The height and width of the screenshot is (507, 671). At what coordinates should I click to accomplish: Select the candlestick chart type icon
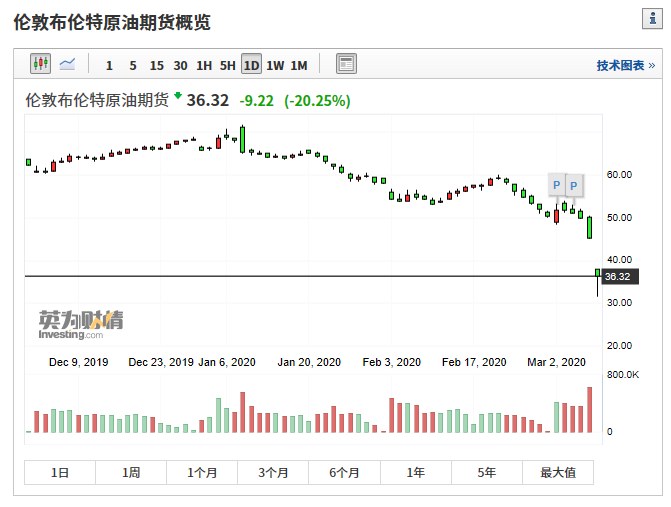41,64
